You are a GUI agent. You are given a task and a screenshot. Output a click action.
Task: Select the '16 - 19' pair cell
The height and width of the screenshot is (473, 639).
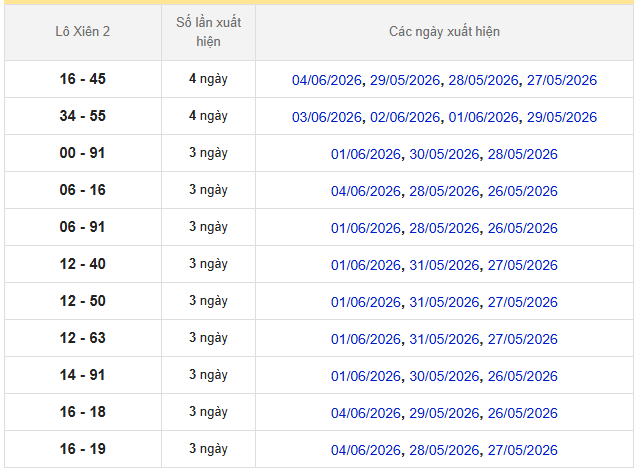click(x=83, y=449)
